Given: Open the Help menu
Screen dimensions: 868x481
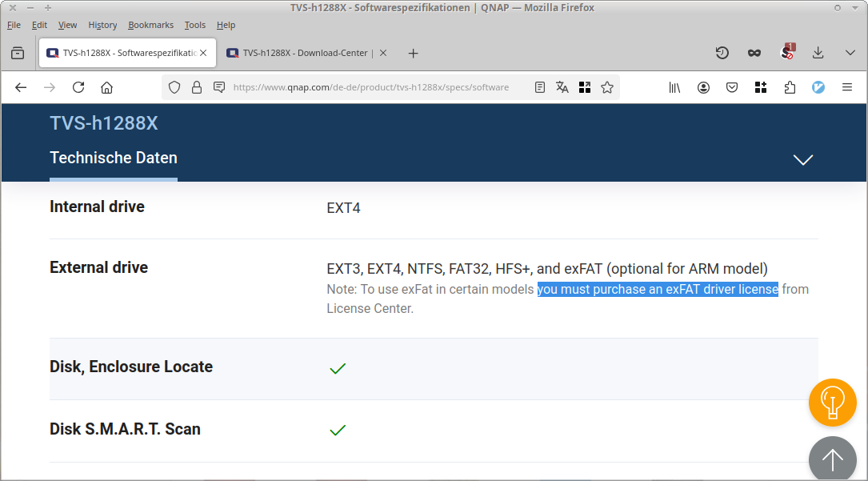Looking at the screenshot, I should [226, 25].
